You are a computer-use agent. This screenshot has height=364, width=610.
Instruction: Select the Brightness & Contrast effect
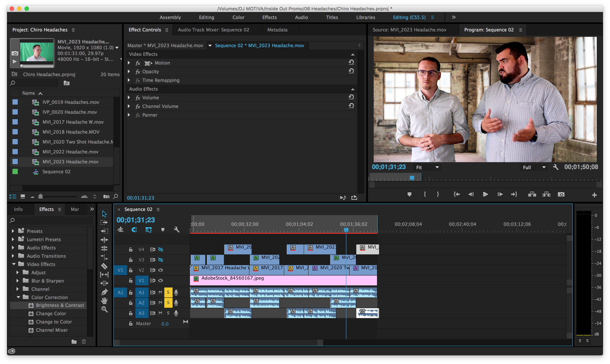pyautogui.click(x=60, y=305)
